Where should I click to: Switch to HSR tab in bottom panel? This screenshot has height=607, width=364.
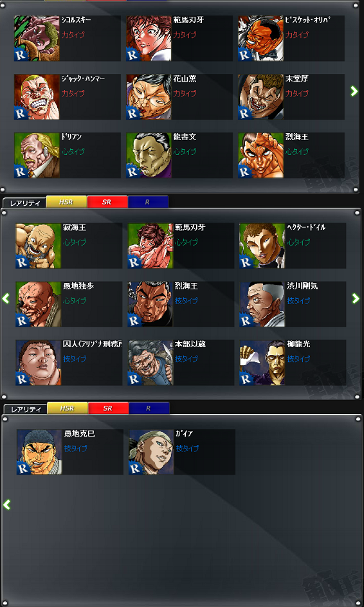pyautogui.click(x=68, y=408)
